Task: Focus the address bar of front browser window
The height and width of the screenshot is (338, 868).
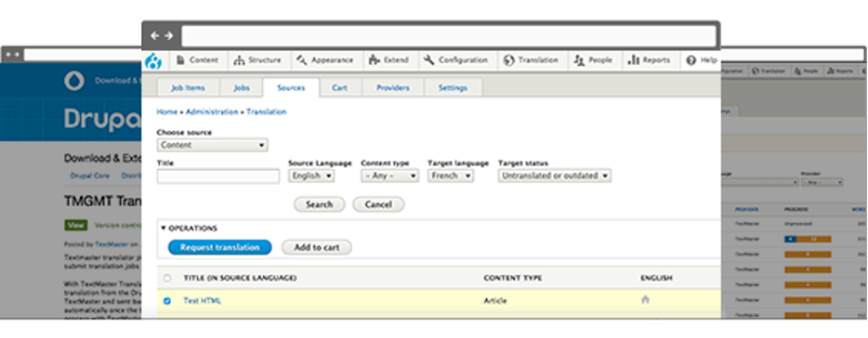Action: point(448,36)
